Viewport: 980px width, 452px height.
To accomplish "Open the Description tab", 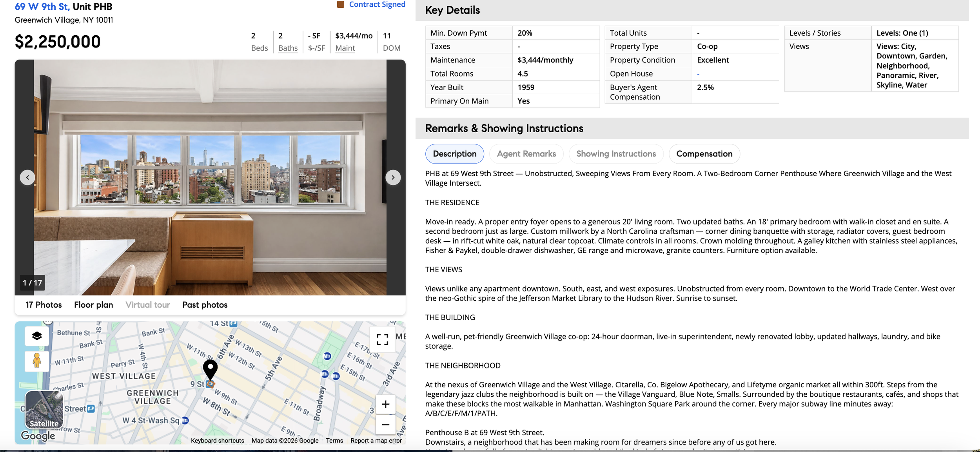I will coord(455,154).
